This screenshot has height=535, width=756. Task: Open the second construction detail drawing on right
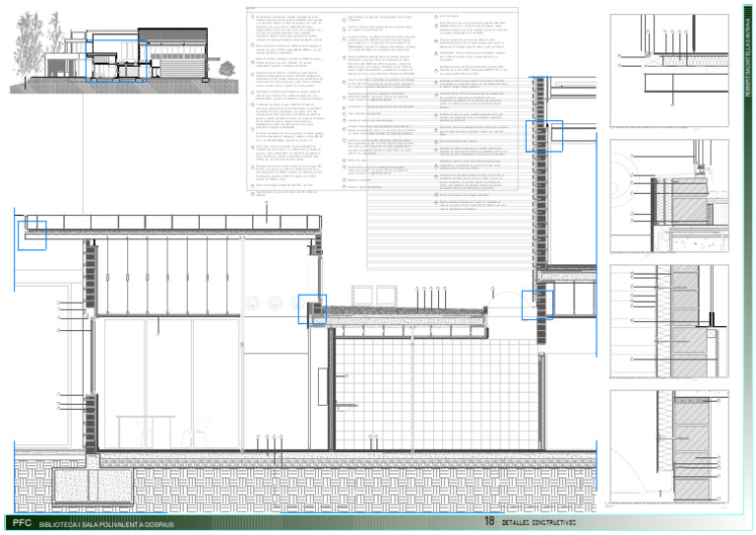coord(673,197)
